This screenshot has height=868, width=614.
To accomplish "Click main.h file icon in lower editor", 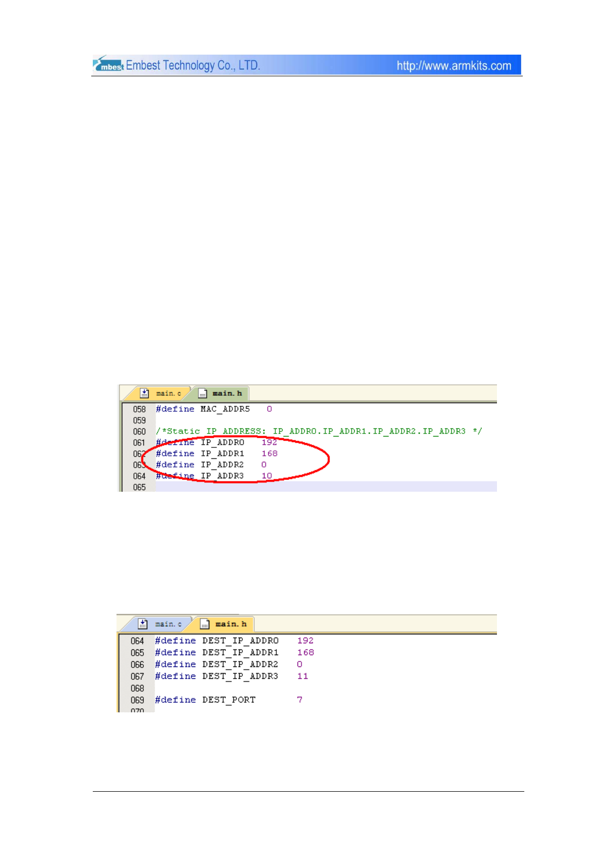I will [205, 624].
